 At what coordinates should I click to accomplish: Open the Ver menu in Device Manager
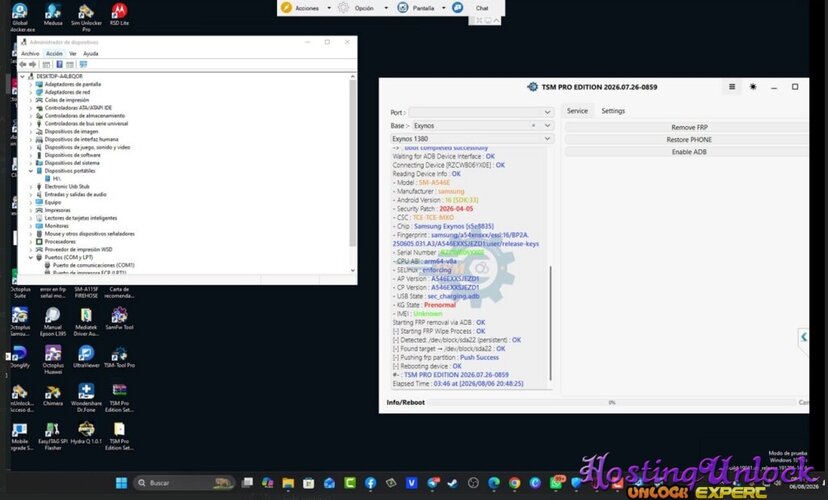coord(73,53)
